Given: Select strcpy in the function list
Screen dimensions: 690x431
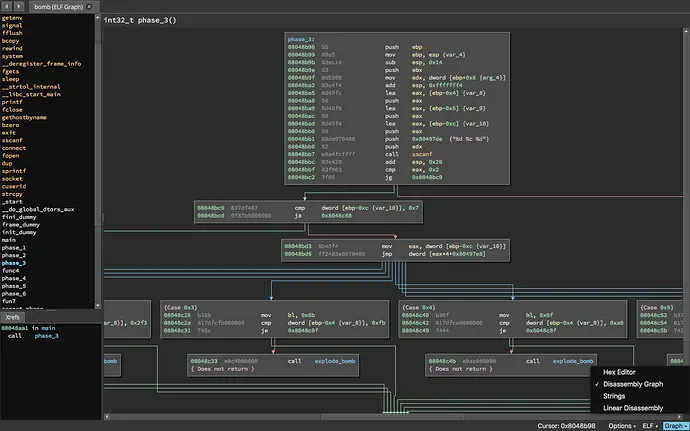Looking at the screenshot, I should click(x=12, y=194).
